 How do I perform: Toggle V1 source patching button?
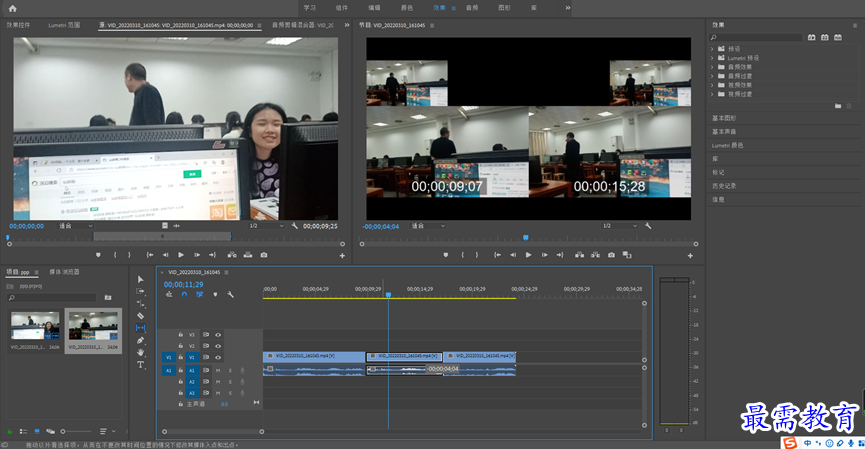pyautogui.click(x=169, y=357)
